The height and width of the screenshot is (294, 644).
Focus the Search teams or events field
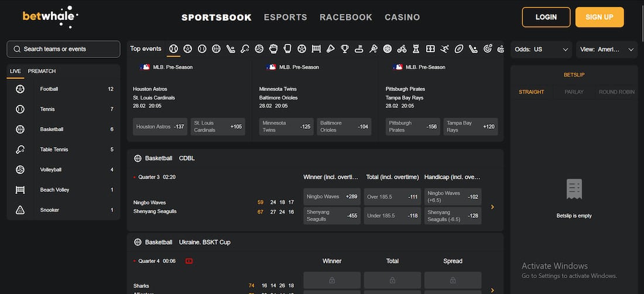click(x=63, y=49)
